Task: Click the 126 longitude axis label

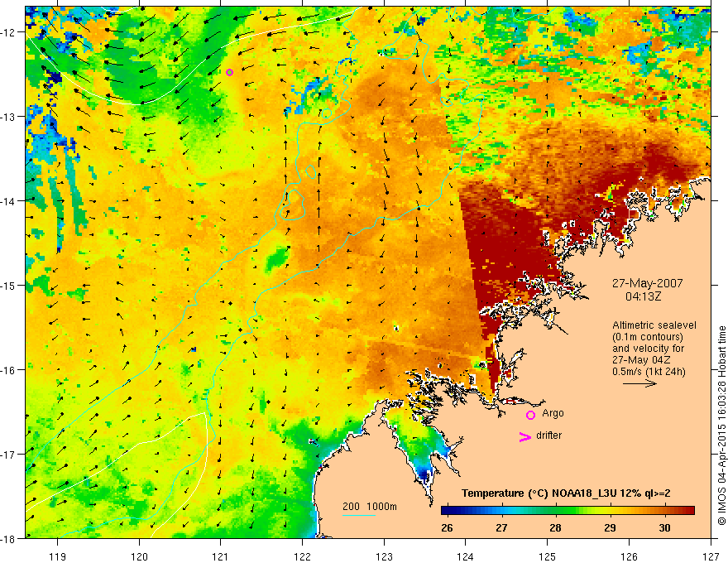Action: click(x=629, y=556)
